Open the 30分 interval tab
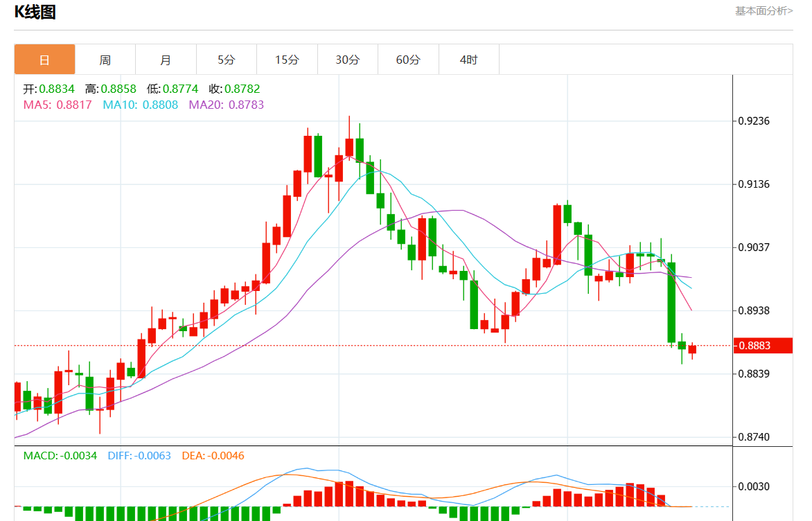Viewport: 812px width, 521px height. [x=348, y=60]
